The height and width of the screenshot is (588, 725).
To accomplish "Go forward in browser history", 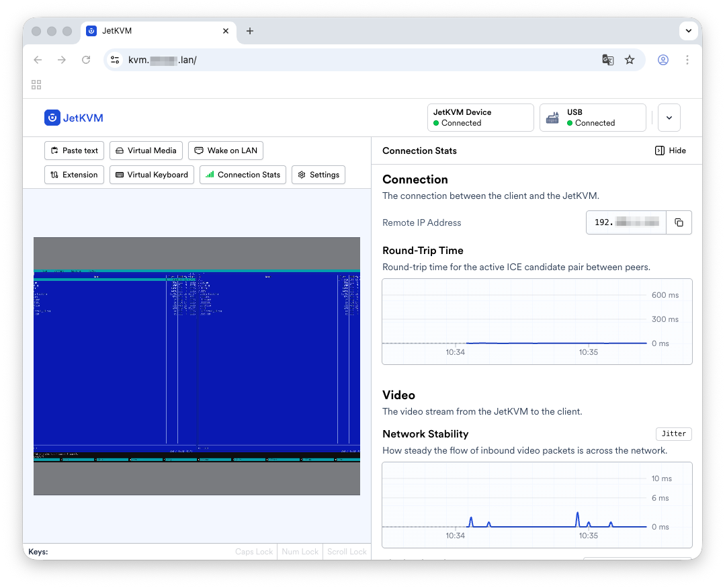I will coord(62,60).
